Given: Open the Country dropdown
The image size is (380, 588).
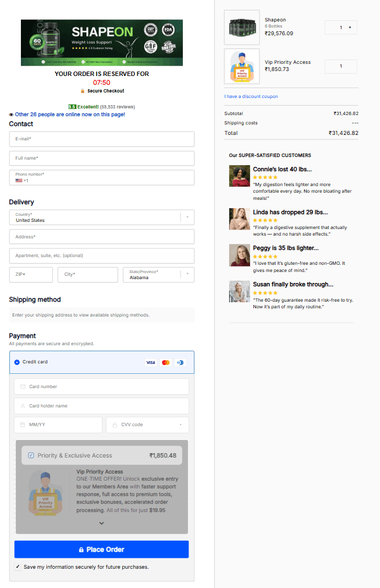Looking at the screenshot, I should (x=187, y=217).
